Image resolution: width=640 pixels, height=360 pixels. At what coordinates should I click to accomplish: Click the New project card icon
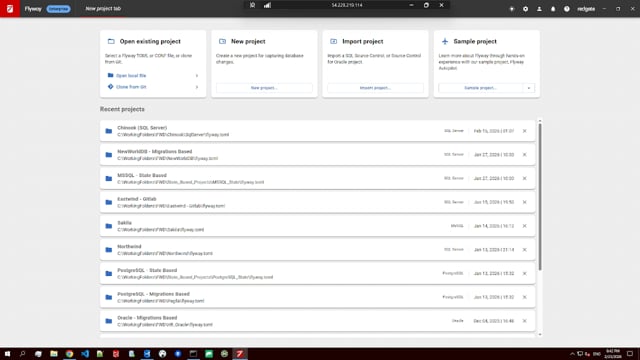pos(222,41)
